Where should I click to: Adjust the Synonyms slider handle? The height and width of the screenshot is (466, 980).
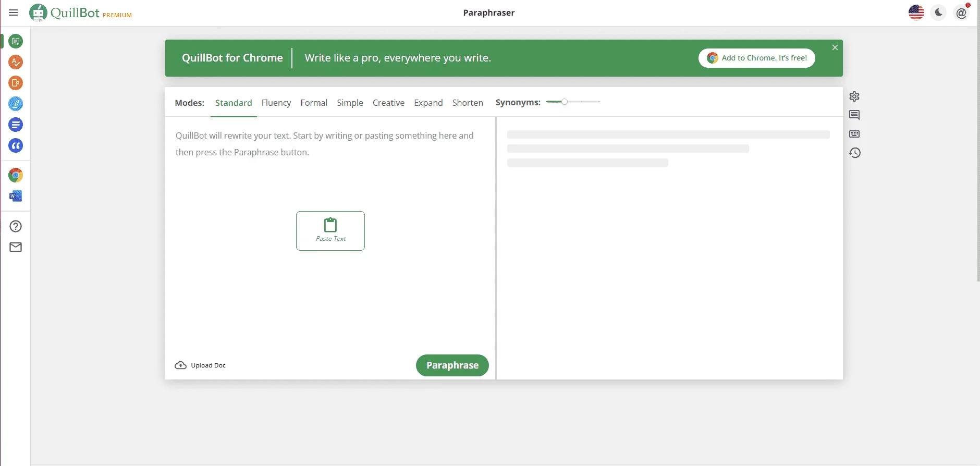tap(564, 102)
